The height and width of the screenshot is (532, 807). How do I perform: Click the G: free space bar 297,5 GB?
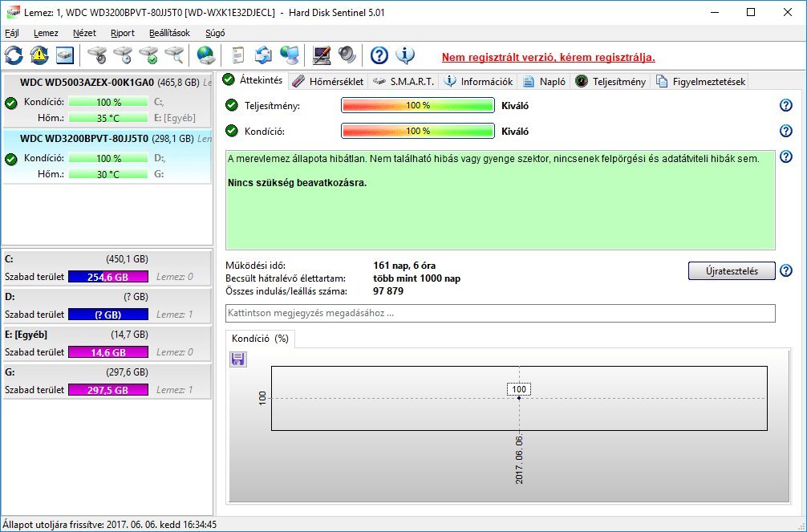pos(108,390)
